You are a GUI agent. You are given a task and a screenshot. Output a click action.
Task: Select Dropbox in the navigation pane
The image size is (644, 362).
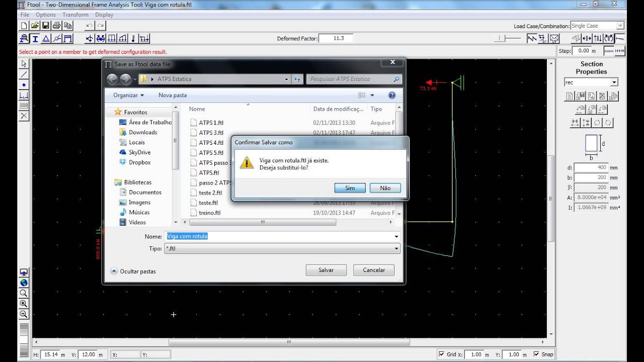pyautogui.click(x=135, y=162)
